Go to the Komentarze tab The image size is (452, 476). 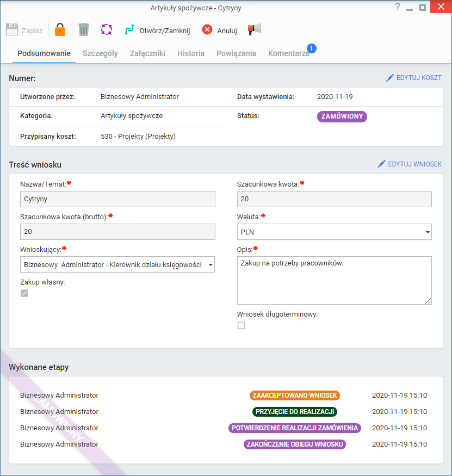coord(289,53)
